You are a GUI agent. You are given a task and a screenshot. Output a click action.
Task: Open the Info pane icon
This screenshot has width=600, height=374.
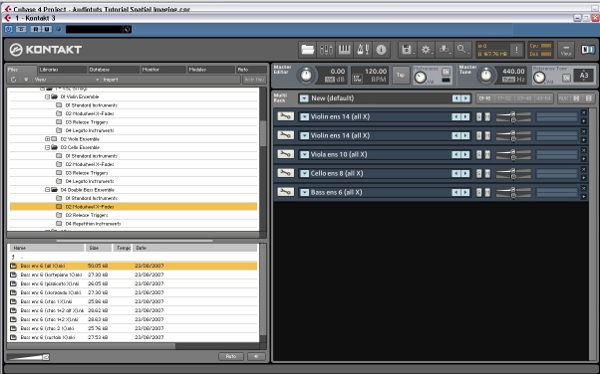(x=381, y=50)
